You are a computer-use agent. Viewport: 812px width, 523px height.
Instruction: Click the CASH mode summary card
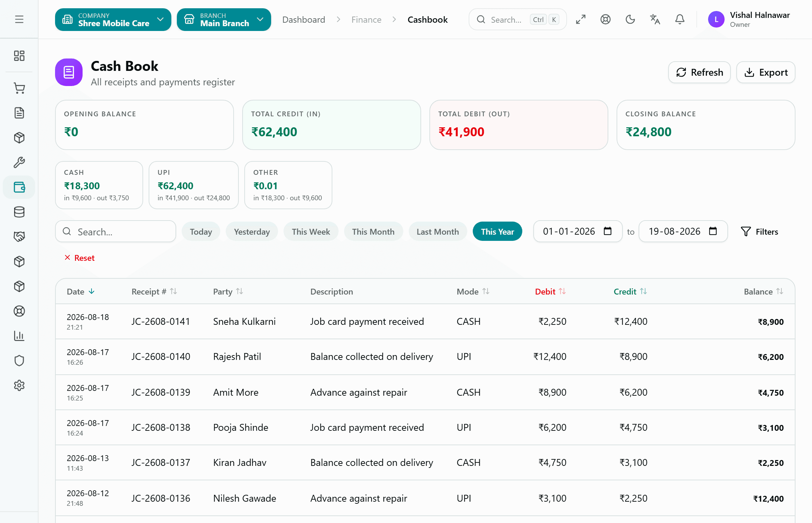point(99,185)
